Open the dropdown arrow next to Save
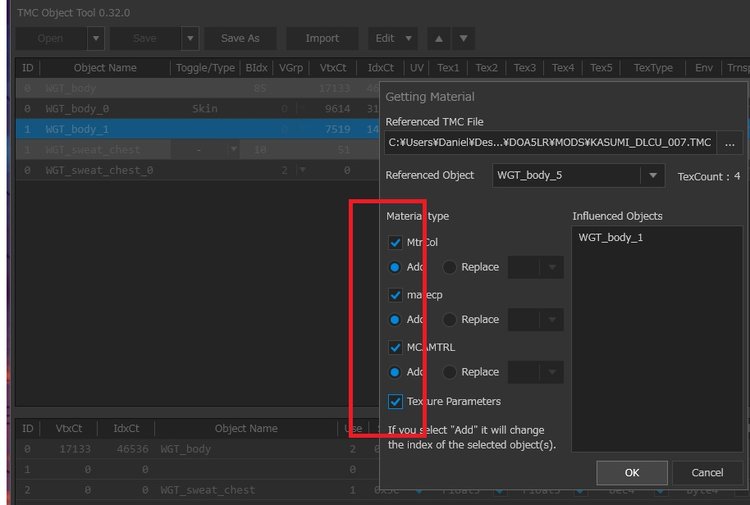The image size is (750, 505). pos(190,38)
